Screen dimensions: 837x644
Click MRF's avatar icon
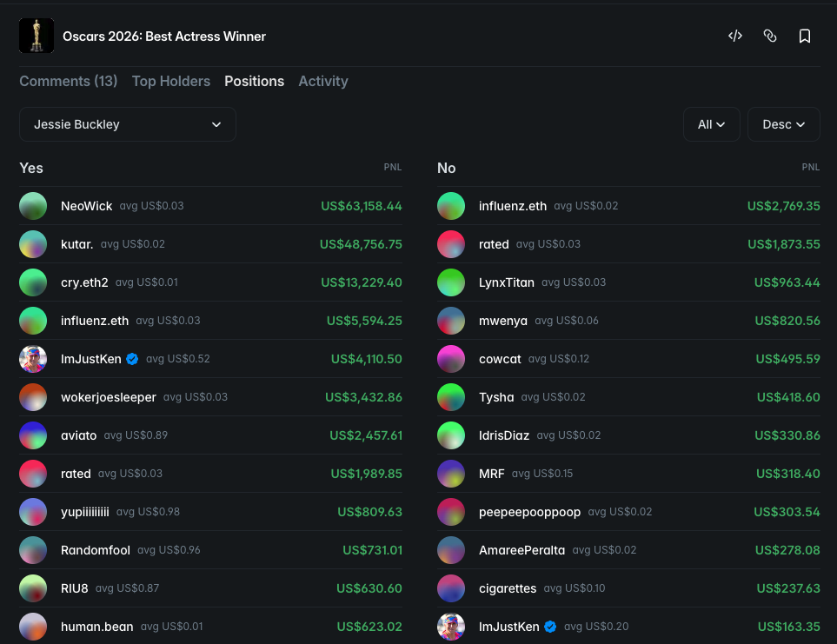[x=451, y=474]
